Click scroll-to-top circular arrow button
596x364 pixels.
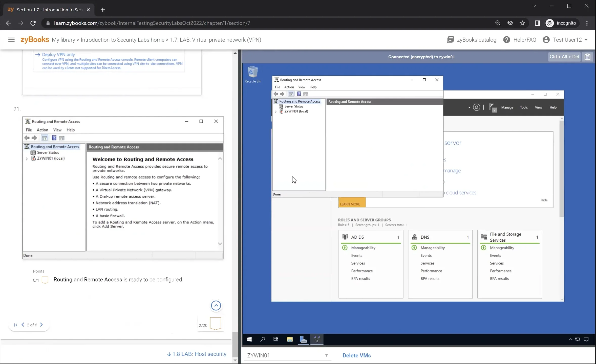point(216,306)
